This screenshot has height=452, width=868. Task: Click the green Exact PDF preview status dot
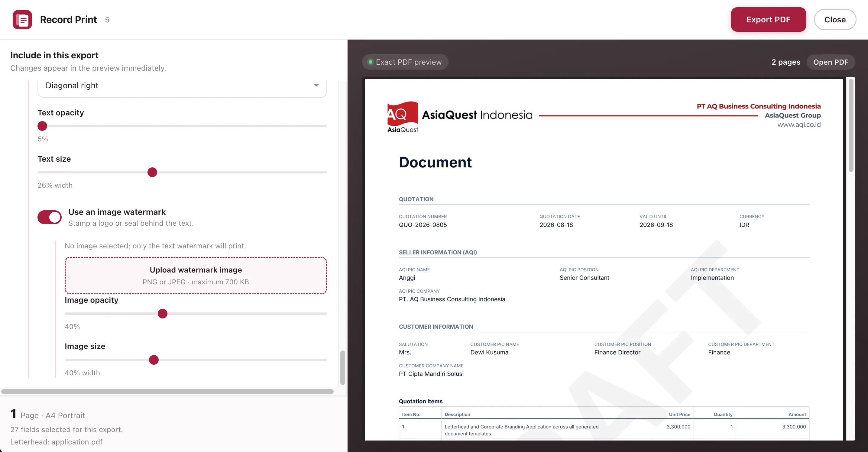[x=370, y=62]
